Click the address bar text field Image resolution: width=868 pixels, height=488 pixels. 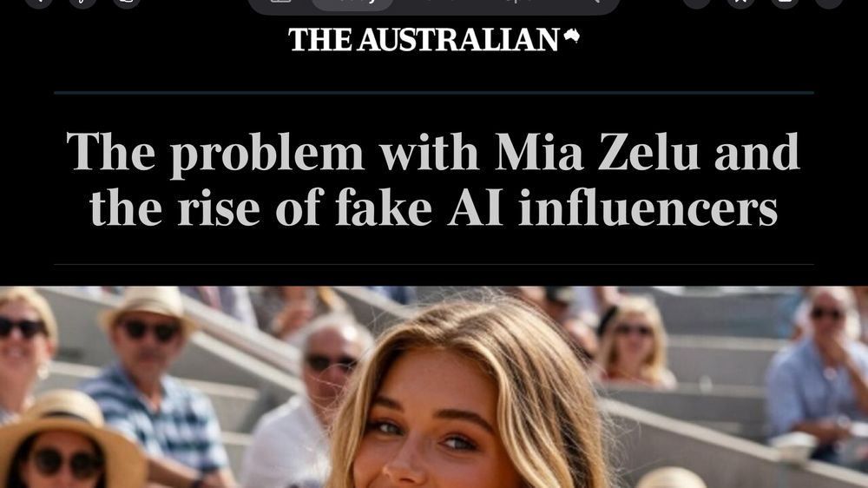tap(487, 3)
